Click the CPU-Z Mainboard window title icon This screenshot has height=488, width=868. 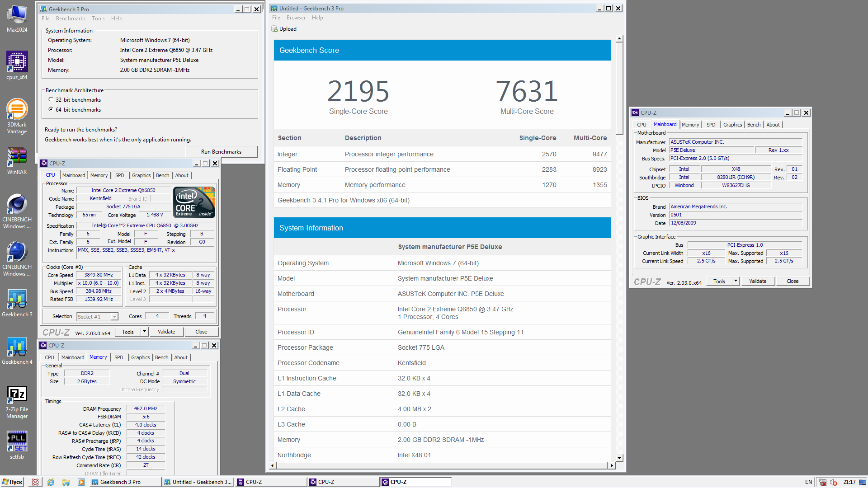click(x=635, y=113)
